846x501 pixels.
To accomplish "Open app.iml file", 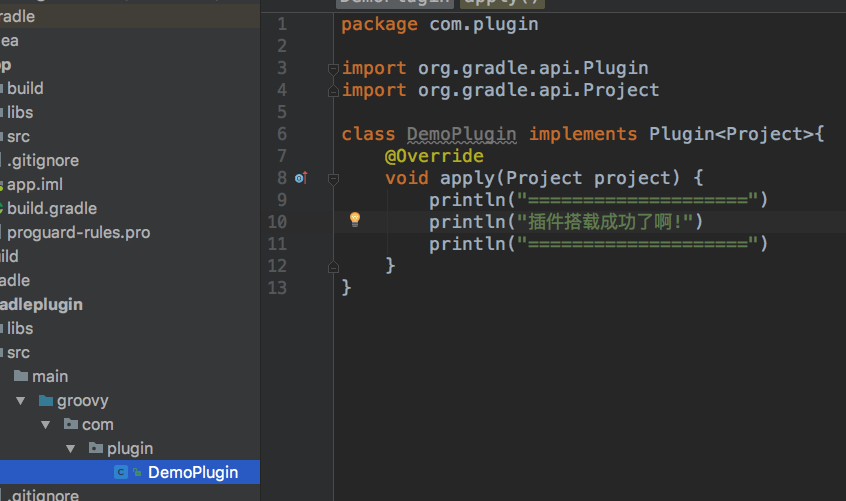I will pos(35,184).
